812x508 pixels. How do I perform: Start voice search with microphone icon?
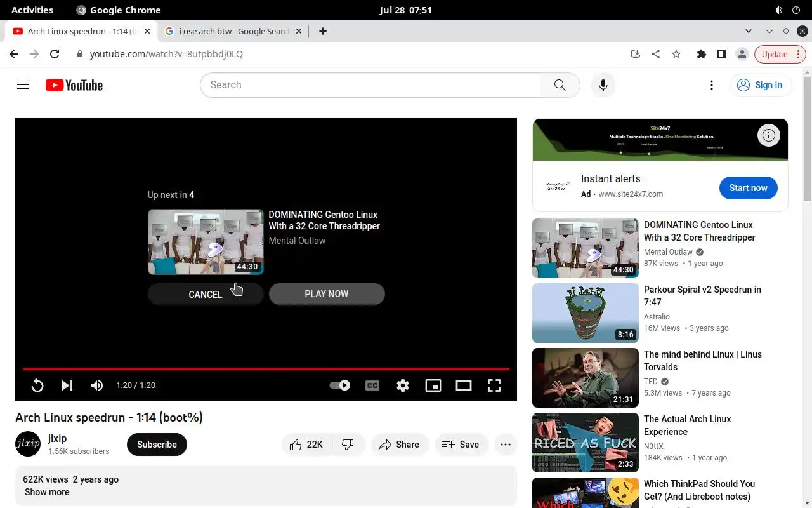point(603,85)
